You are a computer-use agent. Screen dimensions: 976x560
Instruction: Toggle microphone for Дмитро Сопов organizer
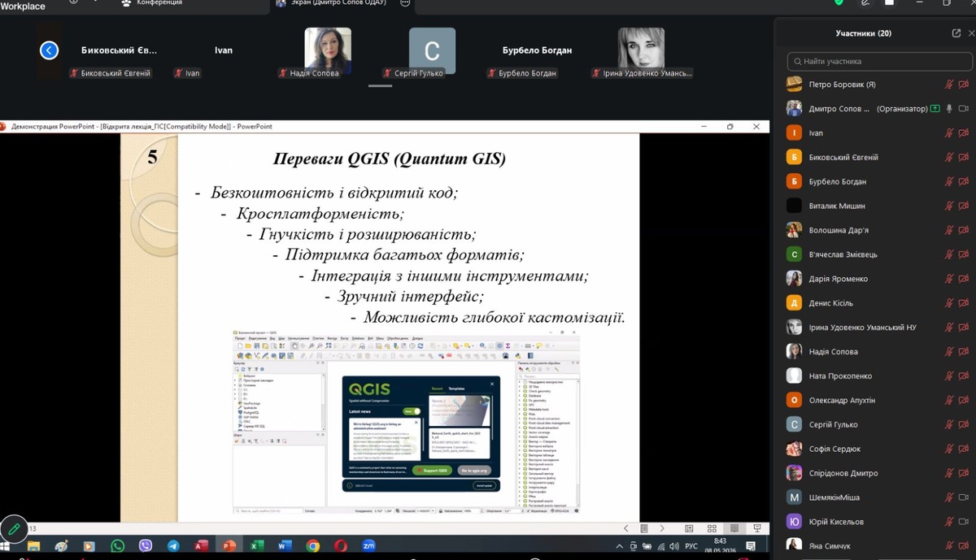coord(949,109)
